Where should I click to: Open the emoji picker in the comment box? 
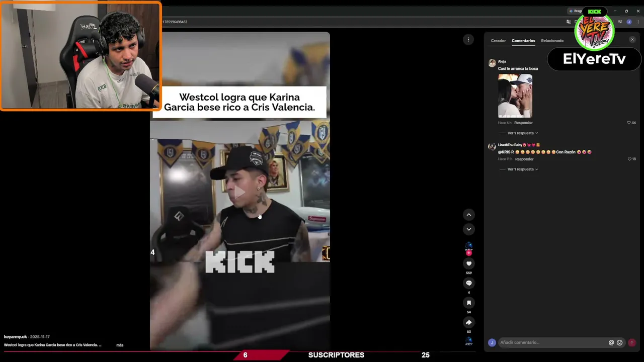pos(619,342)
